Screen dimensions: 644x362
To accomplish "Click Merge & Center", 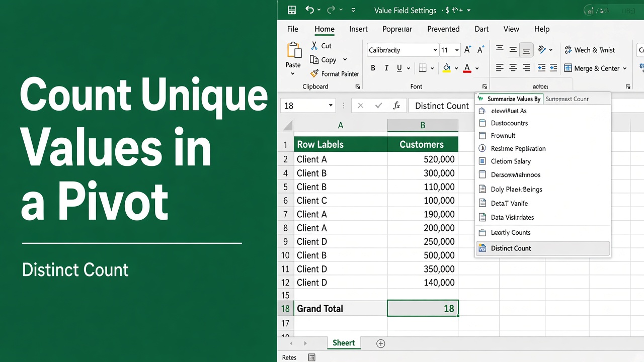I will 592,68.
